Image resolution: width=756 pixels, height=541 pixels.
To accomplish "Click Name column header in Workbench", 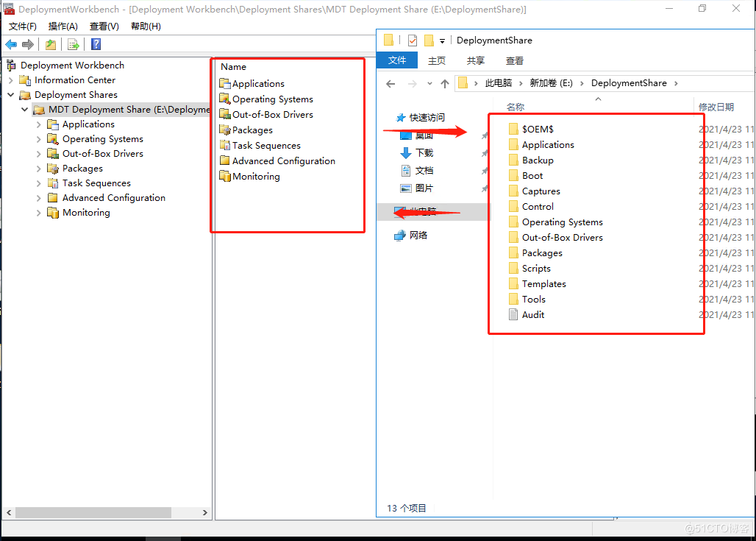I will click(233, 67).
